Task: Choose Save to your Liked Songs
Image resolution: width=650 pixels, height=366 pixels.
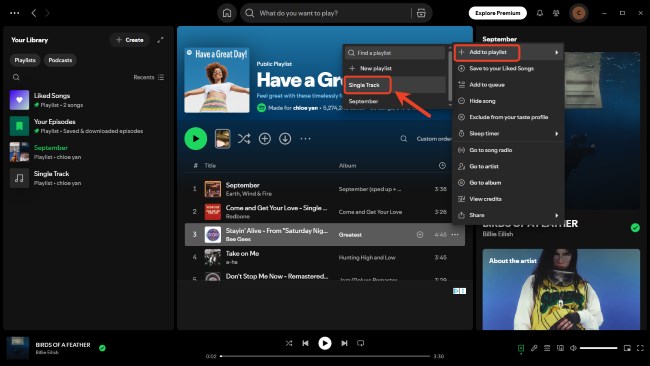Action: 508,68
